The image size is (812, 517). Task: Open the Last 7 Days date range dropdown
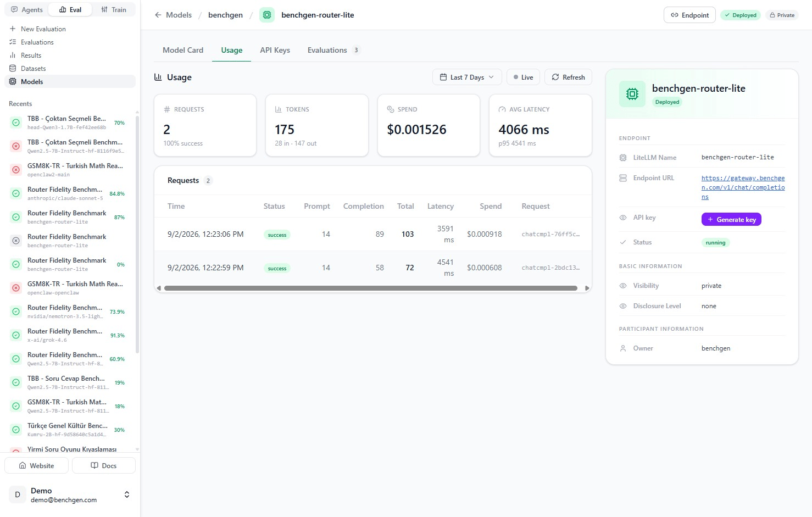pos(467,77)
